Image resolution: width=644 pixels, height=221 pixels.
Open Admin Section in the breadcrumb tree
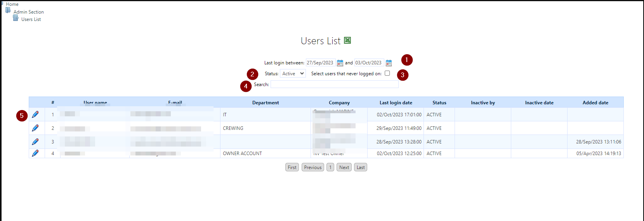pyautogui.click(x=28, y=12)
